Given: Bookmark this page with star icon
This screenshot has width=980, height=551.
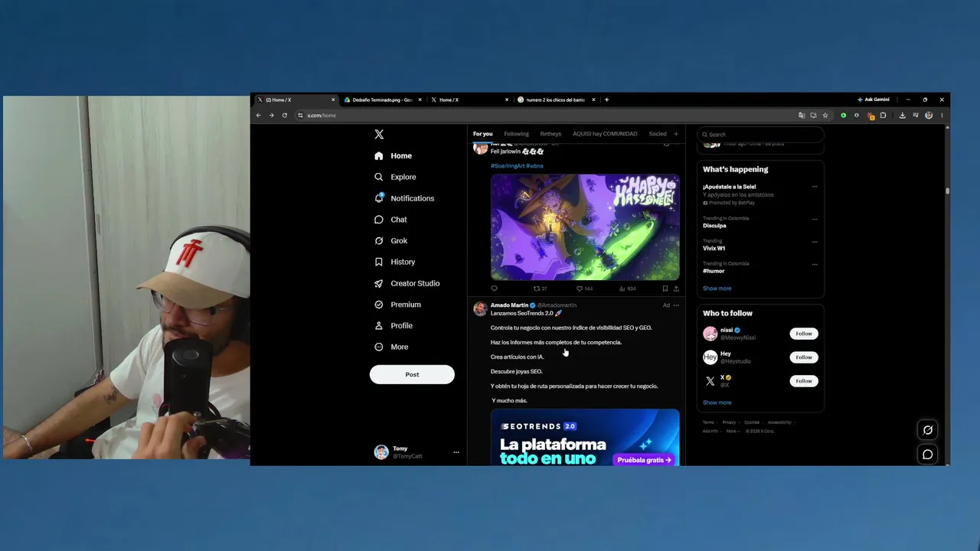Looking at the screenshot, I should pos(825,116).
